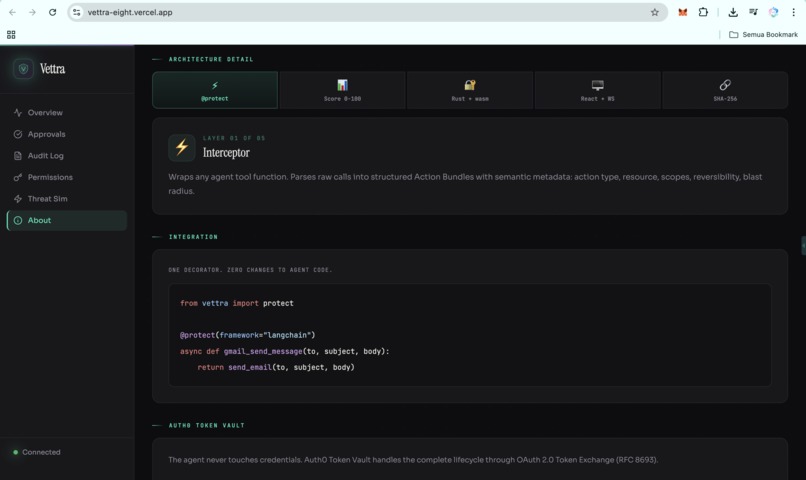Select the SHA-256 architecture tab
Viewport: 806px width, 480px height.
point(725,90)
